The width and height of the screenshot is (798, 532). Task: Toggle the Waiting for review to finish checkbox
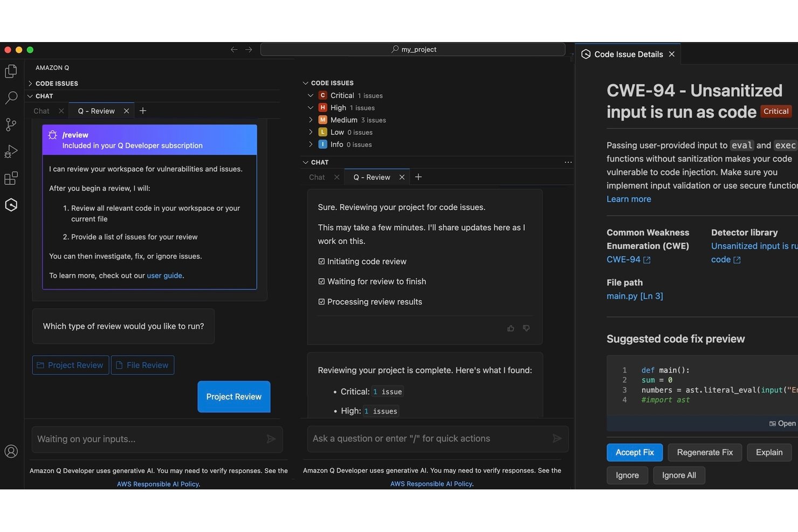click(321, 281)
